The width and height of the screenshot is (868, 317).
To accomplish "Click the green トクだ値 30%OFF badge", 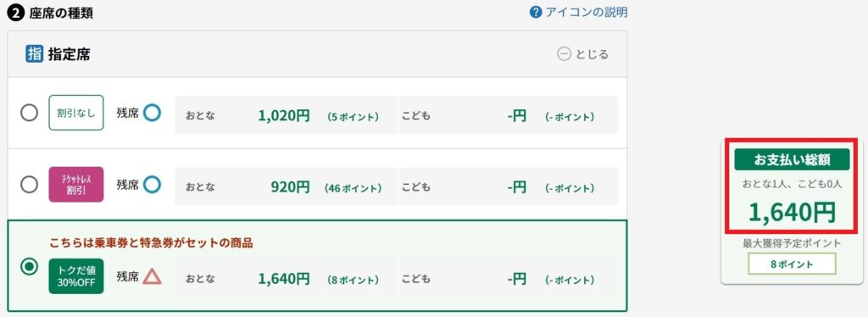I will tap(76, 276).
